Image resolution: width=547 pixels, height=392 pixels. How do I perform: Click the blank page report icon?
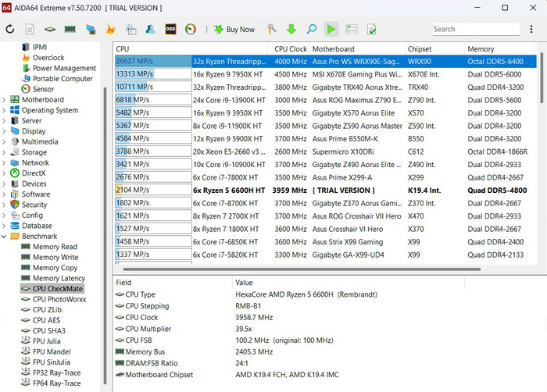tap(30, 30)
